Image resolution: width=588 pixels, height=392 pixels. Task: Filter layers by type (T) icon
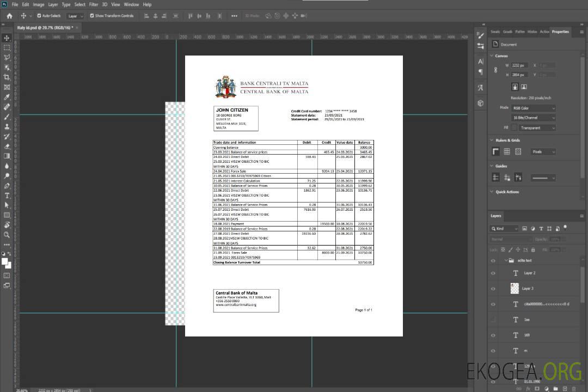[541, 229]
